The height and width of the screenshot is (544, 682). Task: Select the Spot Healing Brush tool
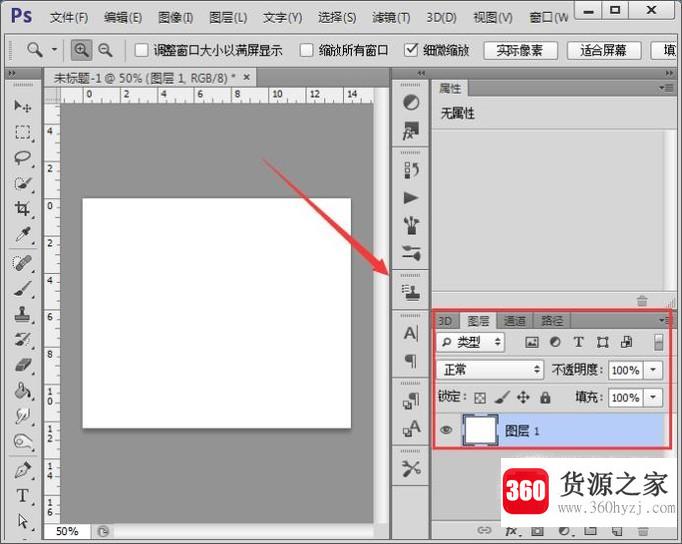pyautogui.click(x=22, y=263)
